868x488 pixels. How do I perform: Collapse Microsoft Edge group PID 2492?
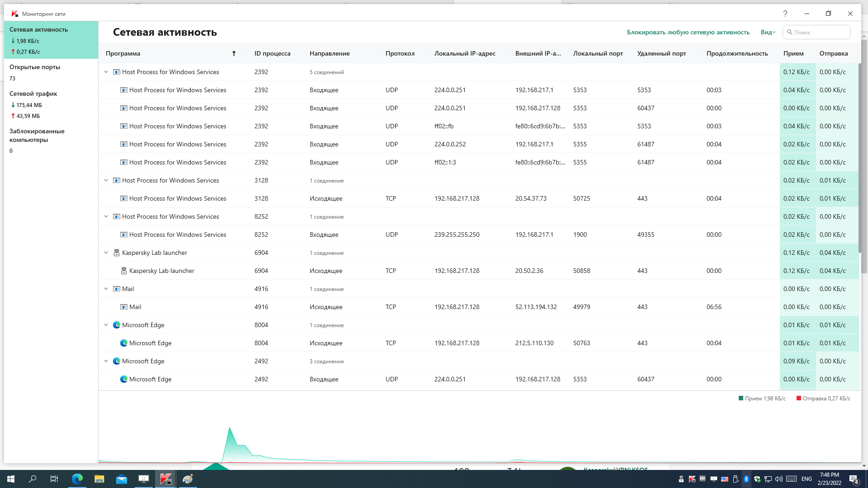[x=106, y=361]
